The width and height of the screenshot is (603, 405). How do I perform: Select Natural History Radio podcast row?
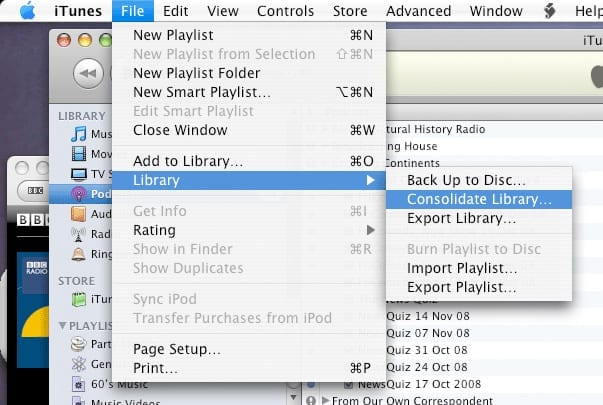435,129
